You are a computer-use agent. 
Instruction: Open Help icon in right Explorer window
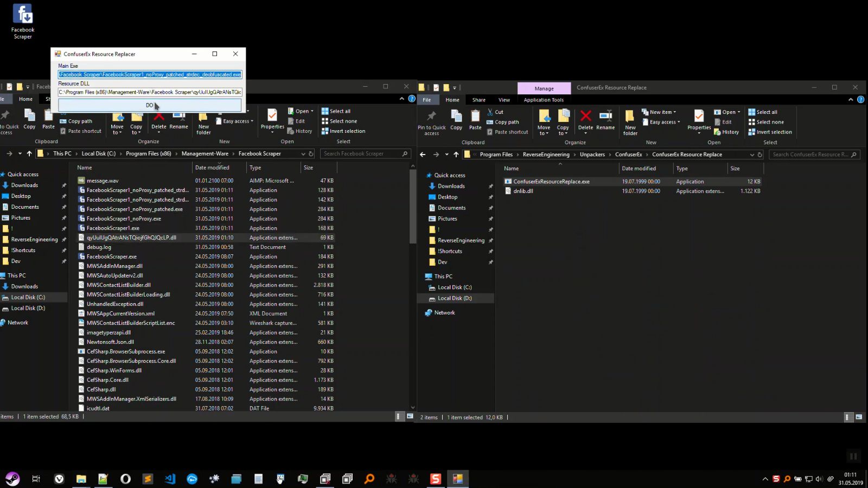pos(860,100)
